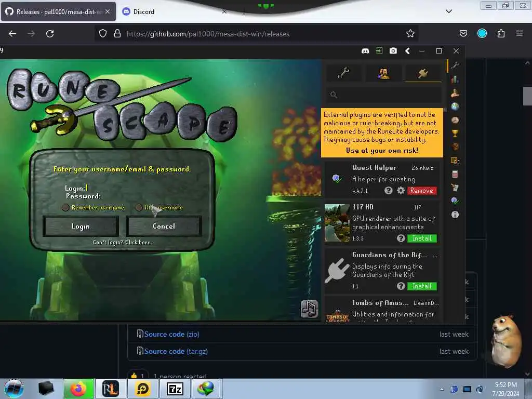Screen dimensions: 532x399
Task: Remove the Quest Helper plugin
Action: click(422, 191)
